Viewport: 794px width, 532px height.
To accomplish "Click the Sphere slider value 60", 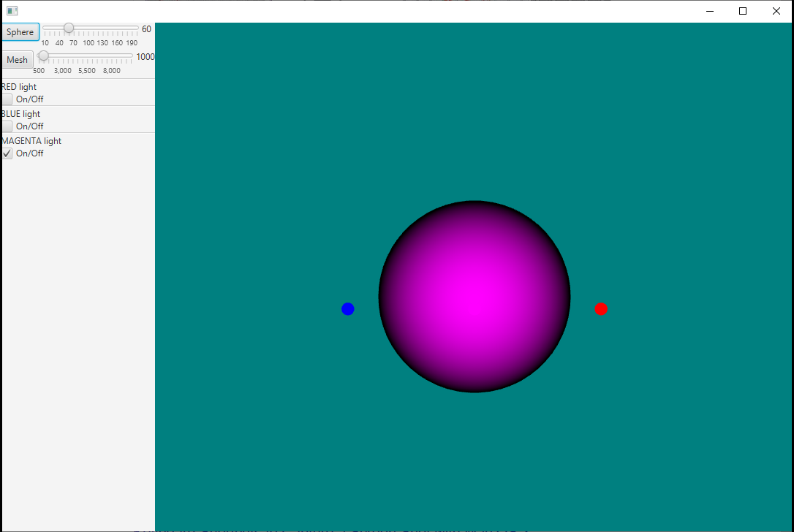I will [x=146, y=29].
